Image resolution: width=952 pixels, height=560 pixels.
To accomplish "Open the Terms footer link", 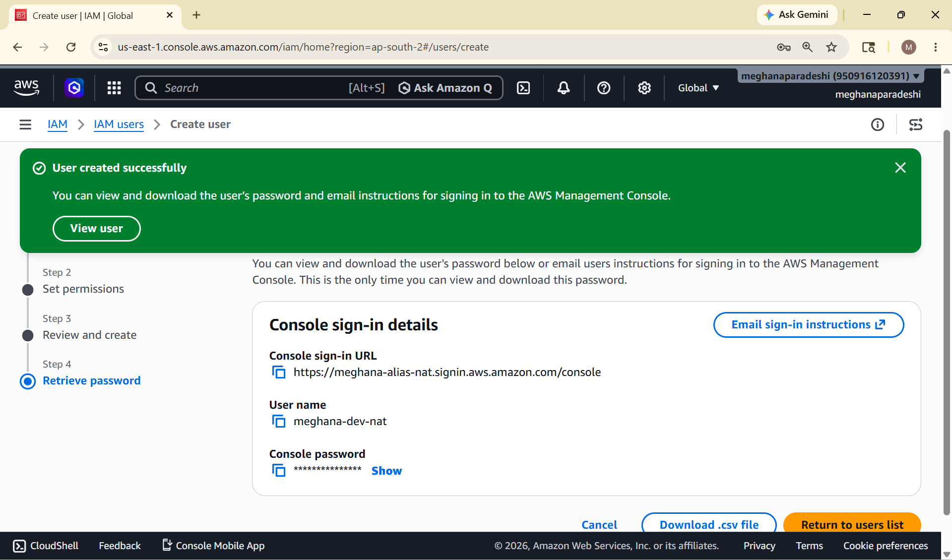I will (x=809, y=546).
